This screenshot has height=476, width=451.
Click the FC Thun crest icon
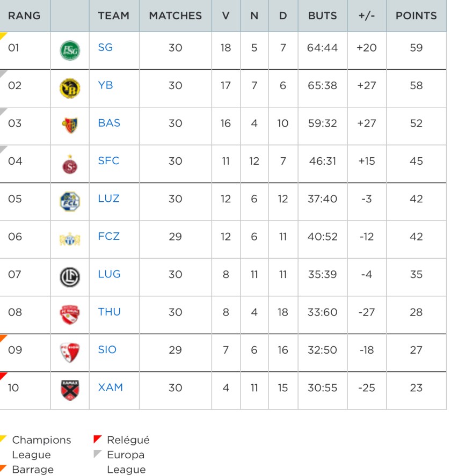click(70, 314)
